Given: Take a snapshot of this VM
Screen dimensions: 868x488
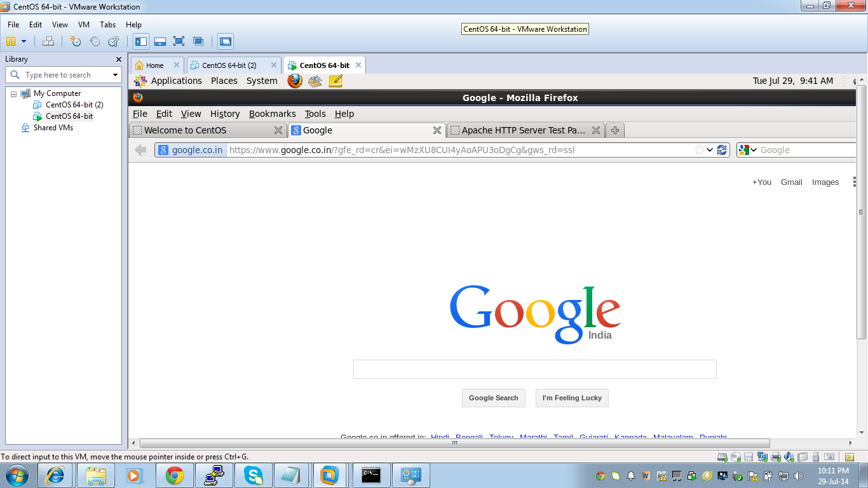Looking at the screenshot, I should [x=76, y=41].
